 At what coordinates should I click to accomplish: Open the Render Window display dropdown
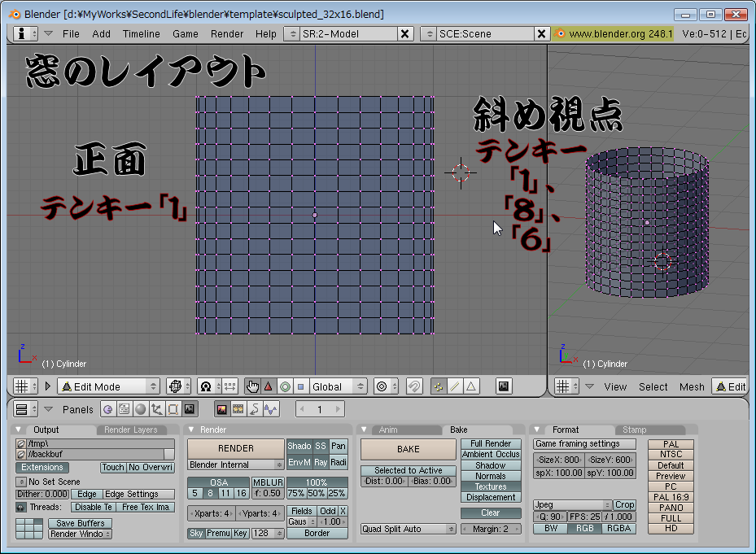coord(80,534)
